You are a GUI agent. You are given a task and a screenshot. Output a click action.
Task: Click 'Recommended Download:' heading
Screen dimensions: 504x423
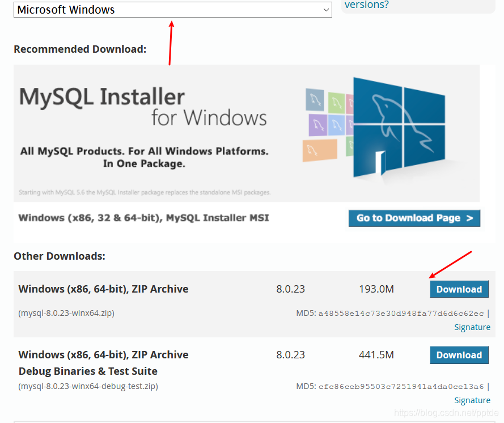tap(80, 49)
